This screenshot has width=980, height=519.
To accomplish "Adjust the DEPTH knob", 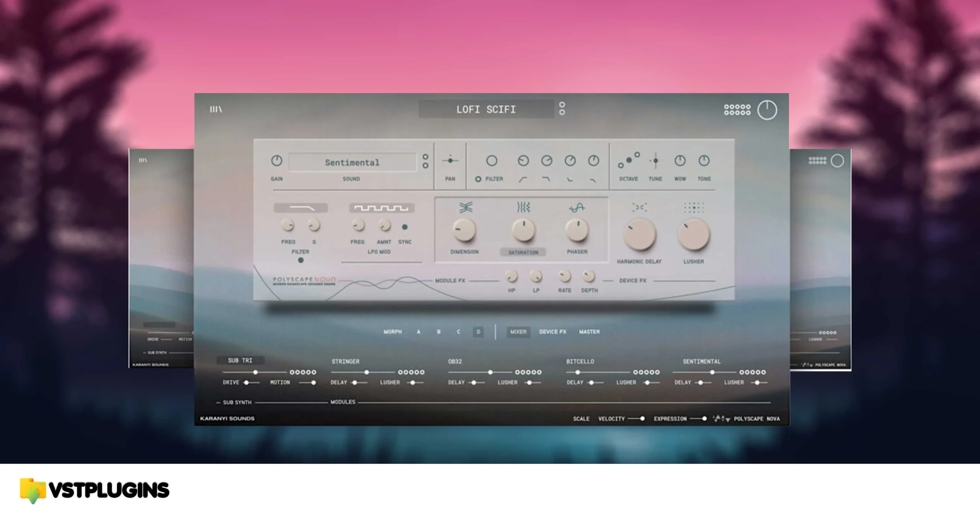I will point(589,276).
